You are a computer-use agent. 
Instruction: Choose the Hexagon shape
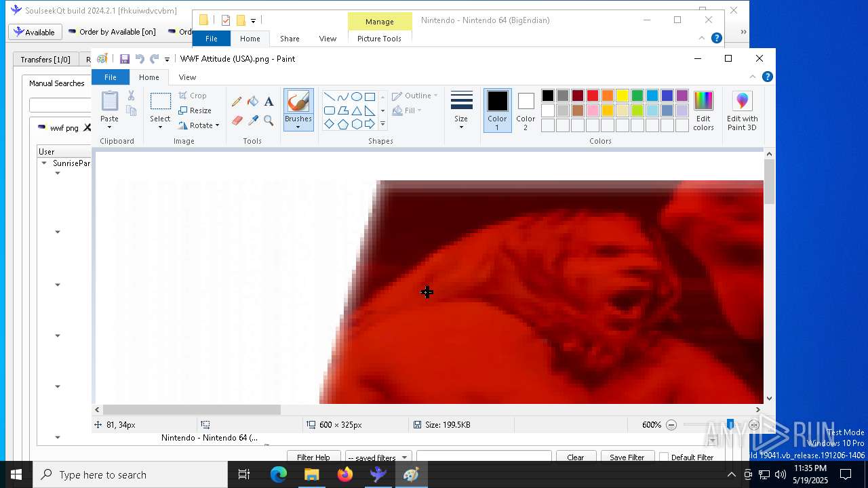pos(357,124)
